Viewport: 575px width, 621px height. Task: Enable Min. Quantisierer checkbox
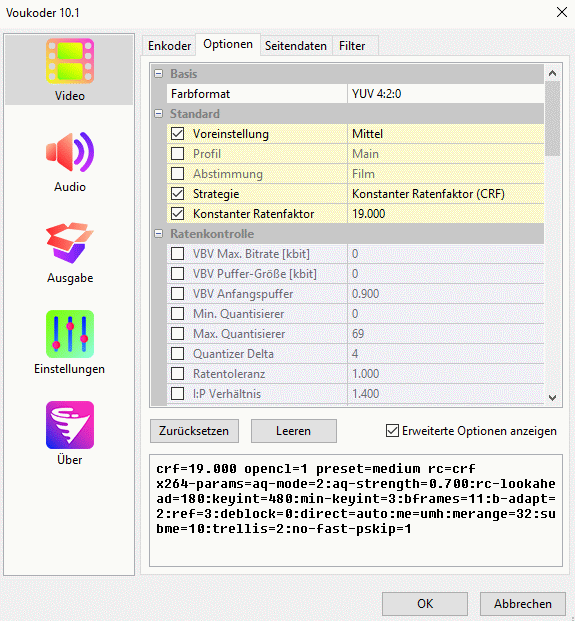pyautogui.click(x=177, y=313)
